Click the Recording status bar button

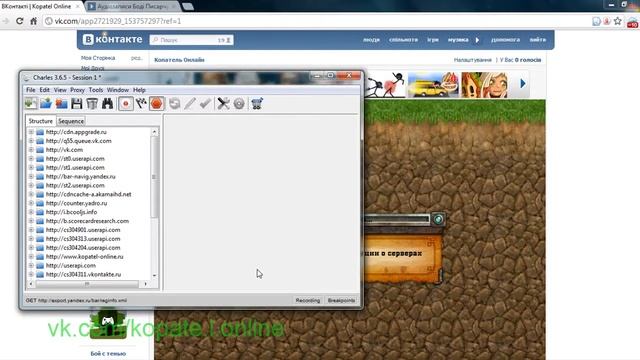click(x=308, y=300)
